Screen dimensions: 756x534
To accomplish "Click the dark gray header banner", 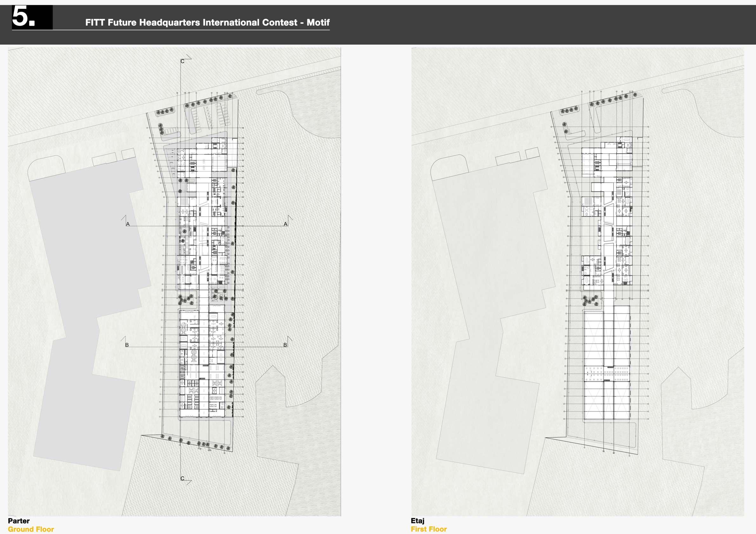I will click(494, 25).
